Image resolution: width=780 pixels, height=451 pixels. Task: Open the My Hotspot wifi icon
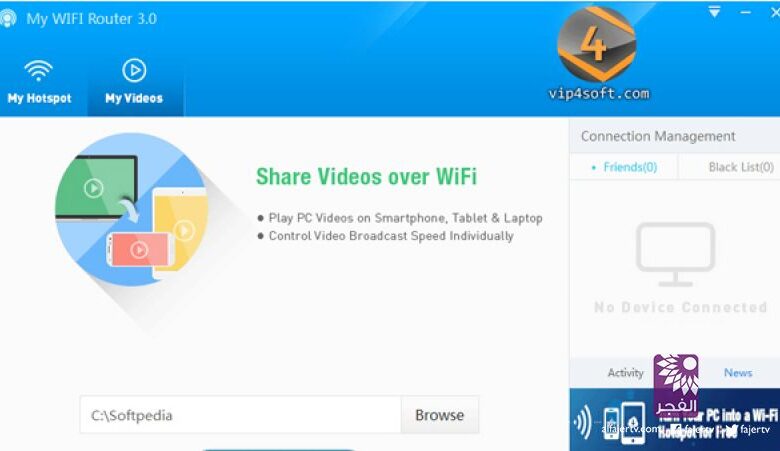pyautogui.click(x=38, y=71)
